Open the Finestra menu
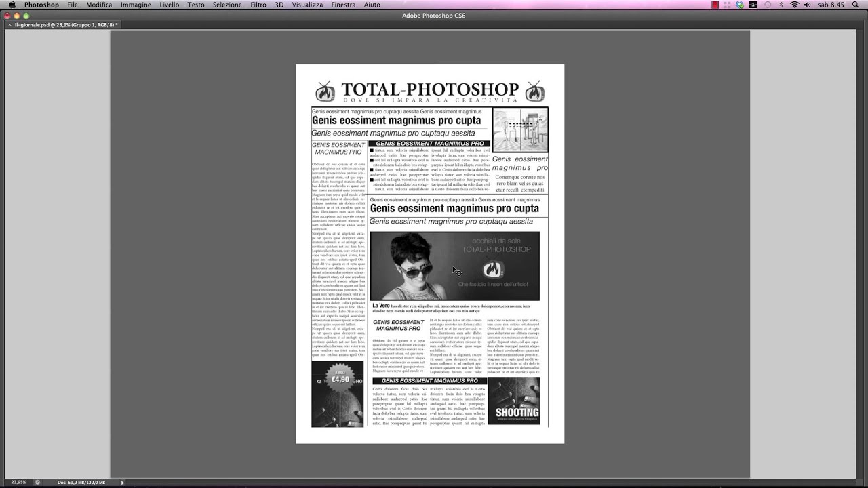 (x=343, y=5)
